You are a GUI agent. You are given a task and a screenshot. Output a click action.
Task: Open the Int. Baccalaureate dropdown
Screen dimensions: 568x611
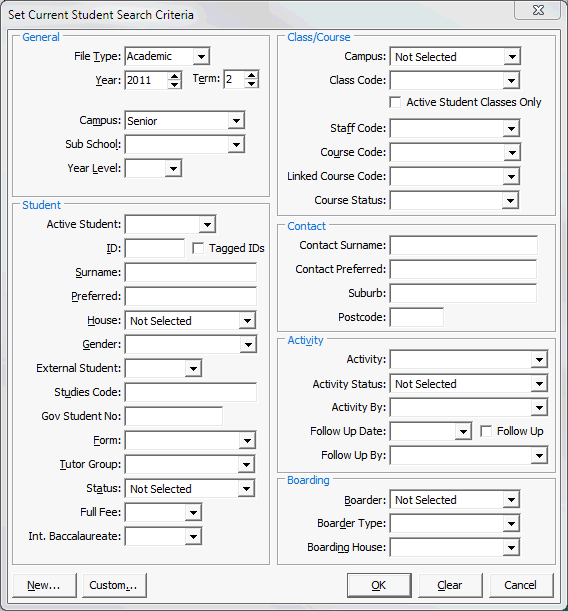[x=193, y=537]
